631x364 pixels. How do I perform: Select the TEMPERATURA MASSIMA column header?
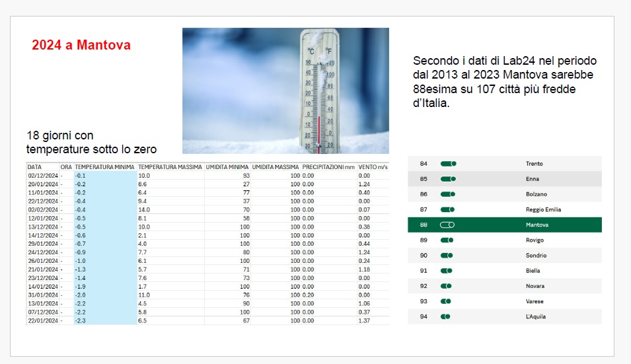tap(170, 167)
